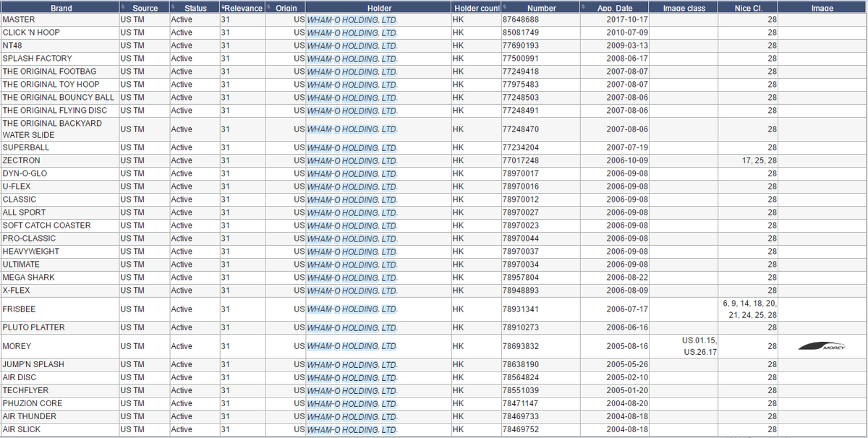
Task: Click the Holder column header
Action: pyautogui.click(x=378, y=8)
